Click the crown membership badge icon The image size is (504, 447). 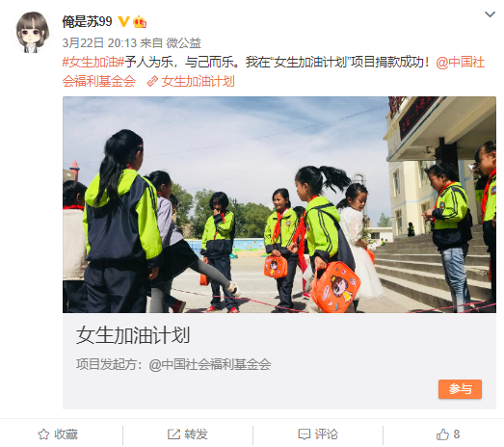point(140,22)
